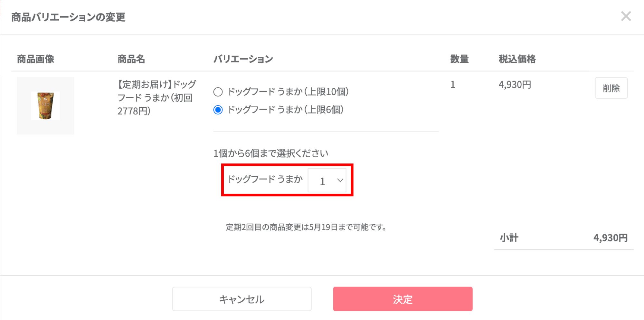
Task: Click the 商品名 column header
Action: [131, 59]
